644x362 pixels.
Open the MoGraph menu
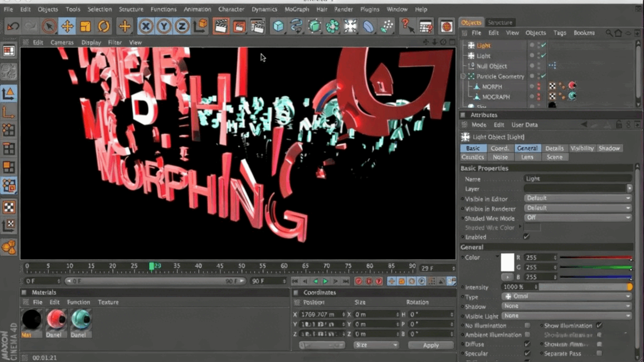(x=297, y=9)
